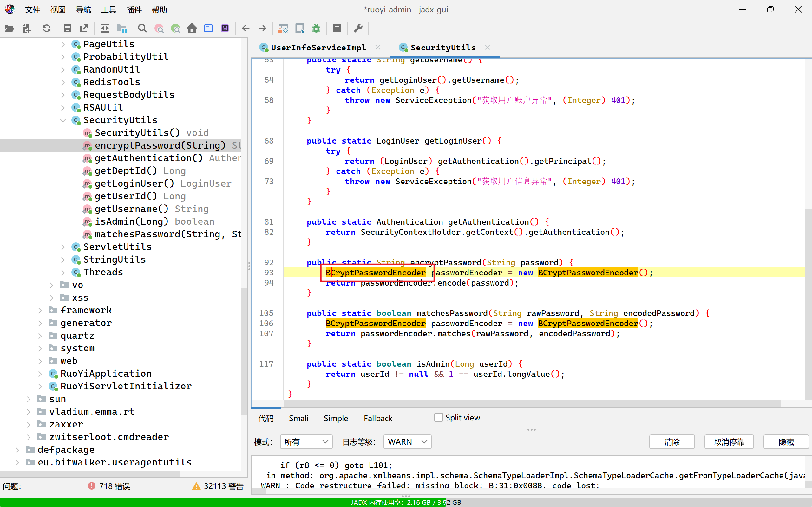Open preferences wrench icon
Image resolution: width=812 pixels, height=507 pixels.
[x=358, y=29]
